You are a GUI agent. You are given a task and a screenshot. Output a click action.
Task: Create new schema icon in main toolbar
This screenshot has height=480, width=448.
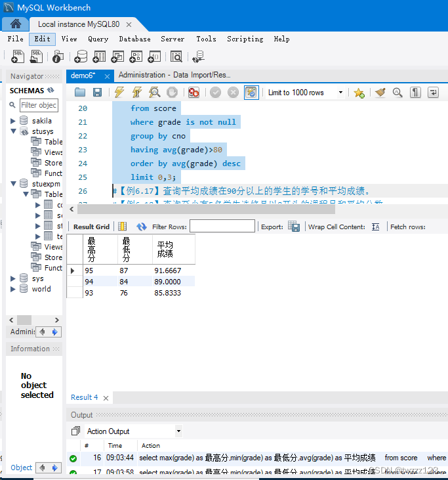[x=81, y=56]
